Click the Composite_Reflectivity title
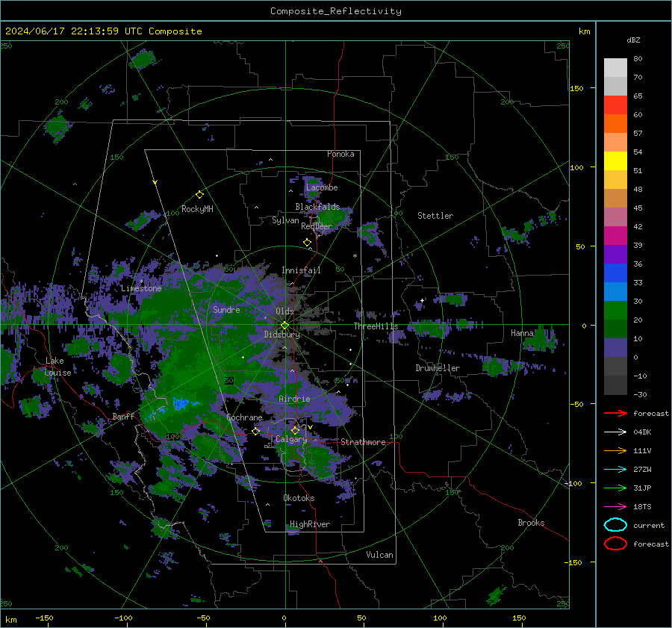Viewport: 672px width, 628px height. 336,11
